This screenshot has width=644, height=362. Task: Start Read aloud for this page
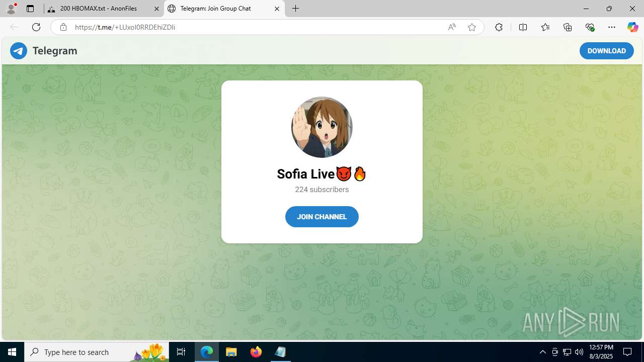[x=452, y=27]
